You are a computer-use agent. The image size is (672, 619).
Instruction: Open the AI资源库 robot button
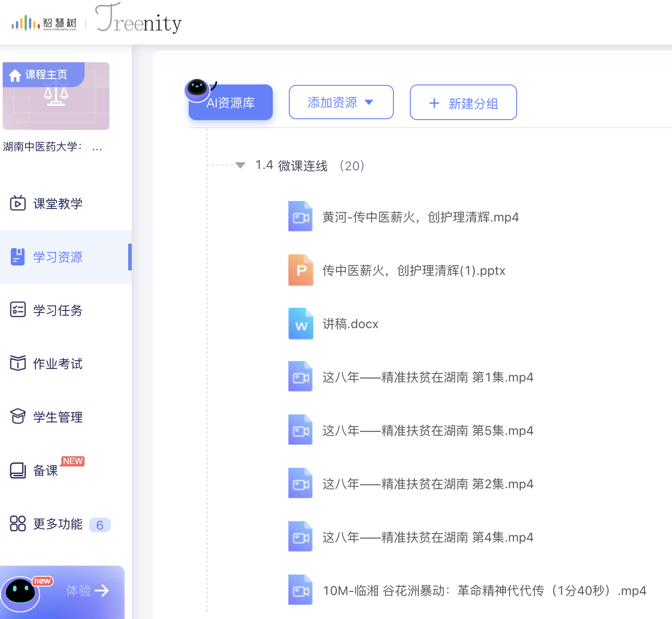tap(231, 102)
